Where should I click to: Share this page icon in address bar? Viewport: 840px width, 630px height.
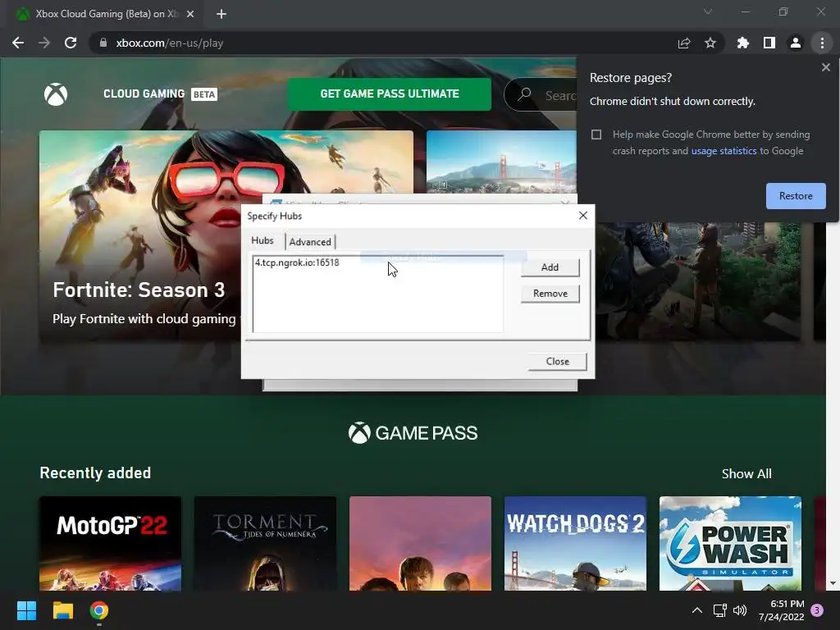tap(684, 43)
